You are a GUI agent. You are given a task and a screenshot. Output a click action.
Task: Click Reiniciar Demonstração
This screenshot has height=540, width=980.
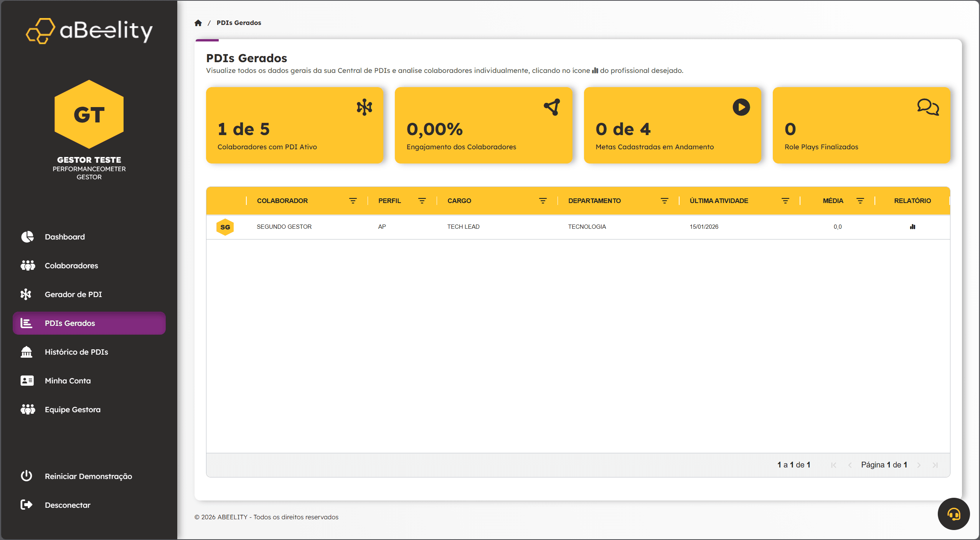(88, 476)
